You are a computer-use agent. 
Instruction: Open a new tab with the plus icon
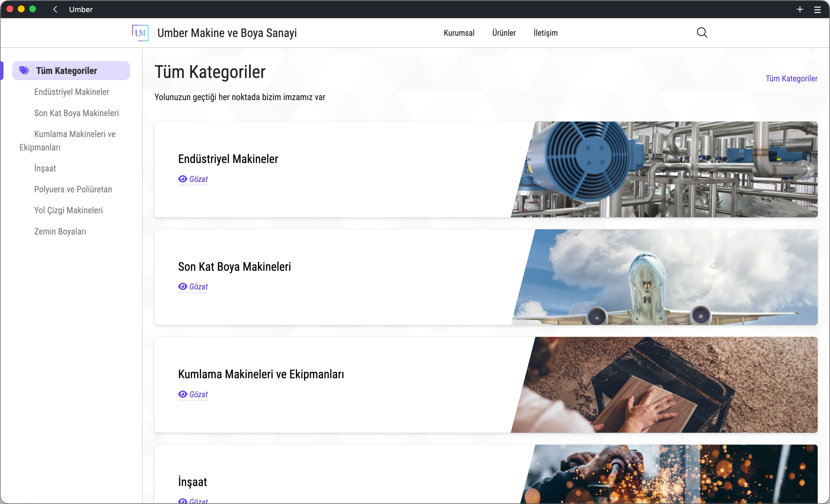click(800, 9)
